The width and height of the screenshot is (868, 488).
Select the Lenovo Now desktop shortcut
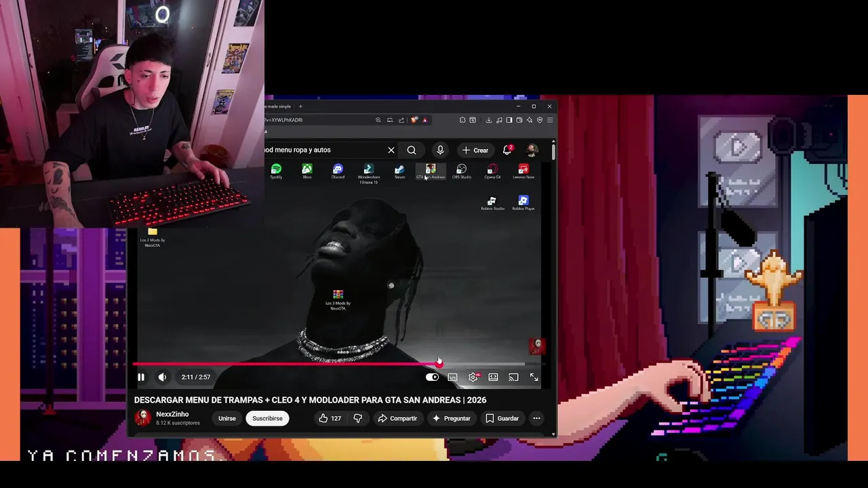[524, 171]
